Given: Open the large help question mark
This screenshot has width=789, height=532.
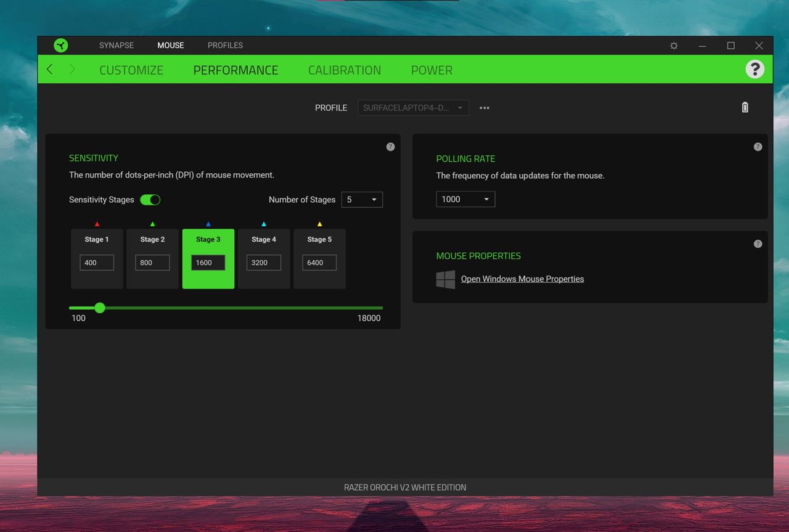Looking at the screenshot, I should coord(755,69).
